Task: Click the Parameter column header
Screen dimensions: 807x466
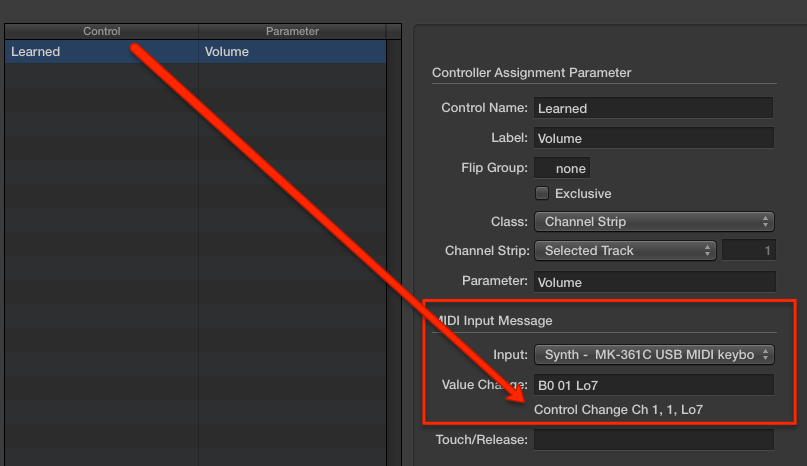Action: pyautogui.click(x=292, y=31)
